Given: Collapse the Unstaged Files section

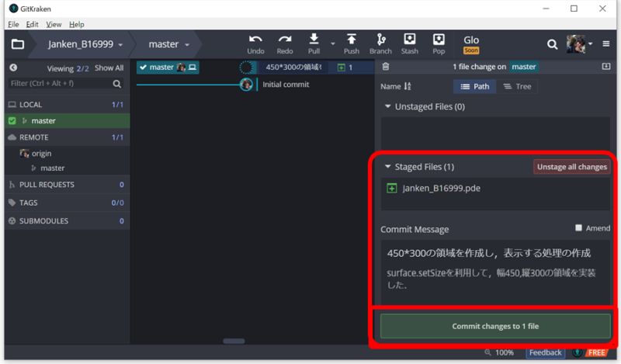Looking at the screenshot, I should [x=388, y=106].
